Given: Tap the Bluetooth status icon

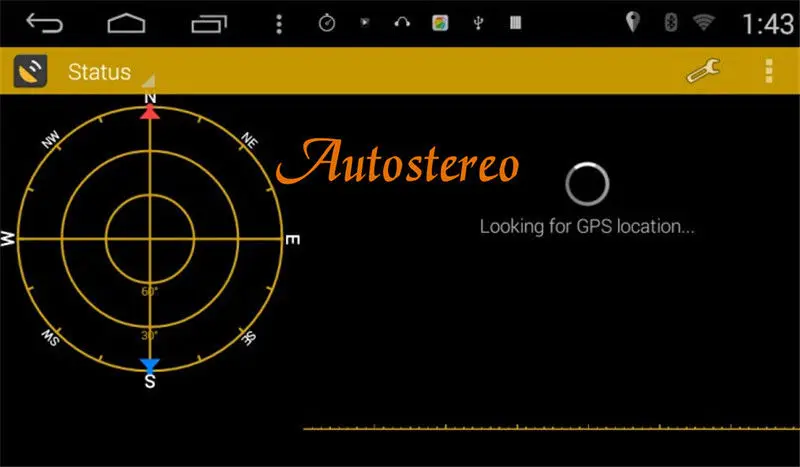Looking at the screenshot, I should click(671, 22).
